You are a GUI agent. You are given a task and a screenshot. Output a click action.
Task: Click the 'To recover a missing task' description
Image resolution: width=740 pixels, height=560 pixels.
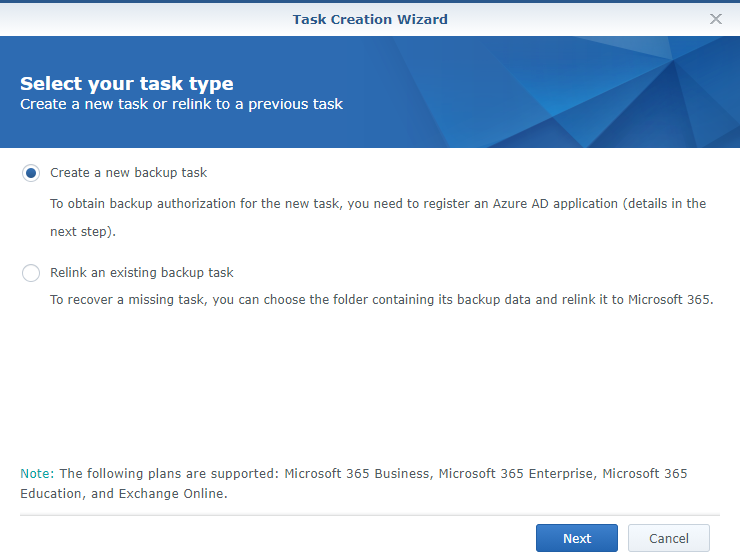[x=381, y=300]
